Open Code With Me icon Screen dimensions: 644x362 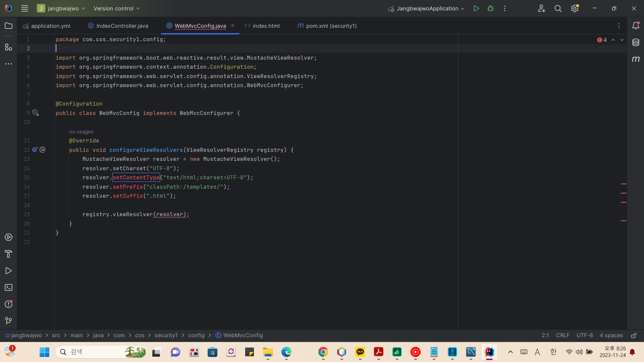click(541, 8)
